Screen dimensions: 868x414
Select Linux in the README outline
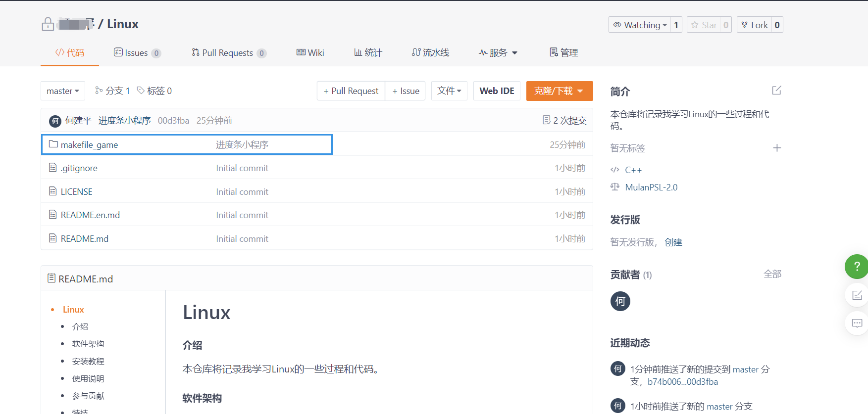[73, 309]
